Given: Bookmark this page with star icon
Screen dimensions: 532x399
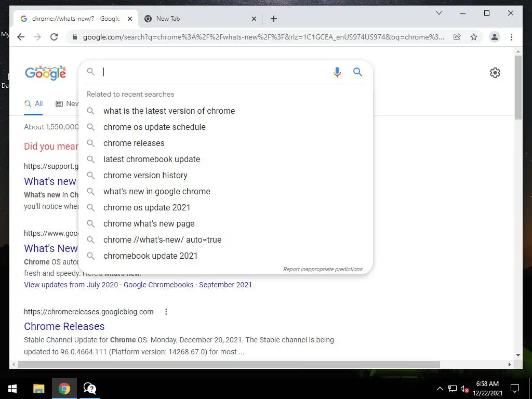Looking at the screenshot, I should click(x=474, y=37).
